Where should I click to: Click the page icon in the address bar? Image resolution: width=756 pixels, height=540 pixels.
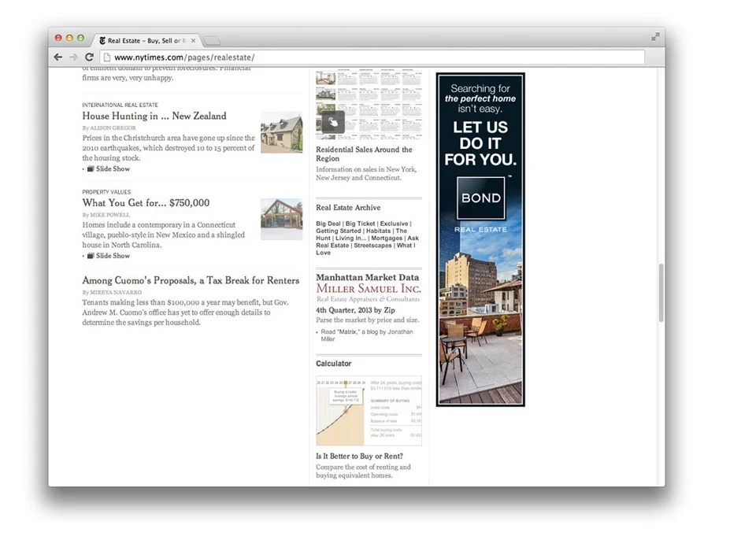[x=108, y=57]
